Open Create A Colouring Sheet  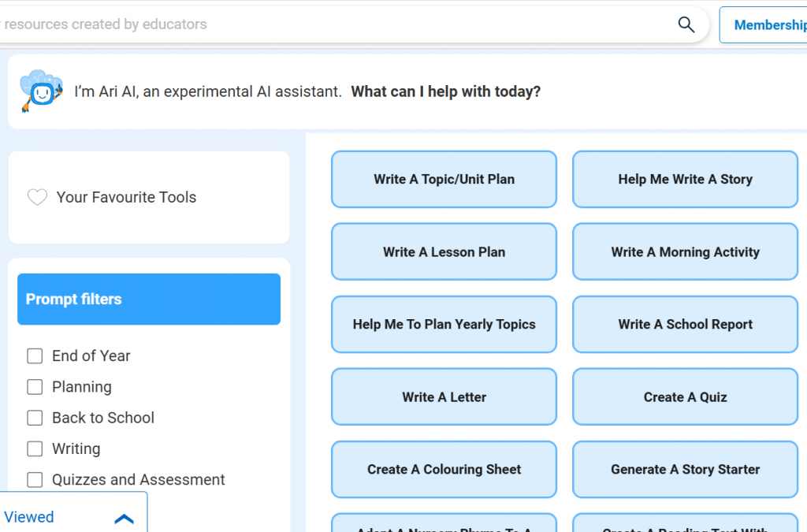(x=444, y=470)
